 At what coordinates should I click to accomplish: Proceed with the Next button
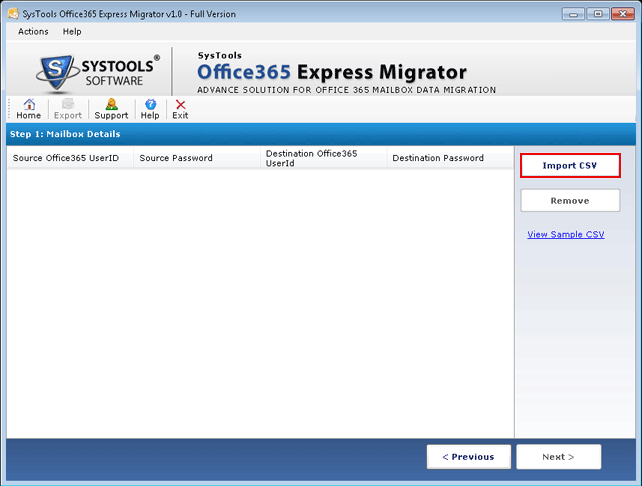tap(558, 457)
